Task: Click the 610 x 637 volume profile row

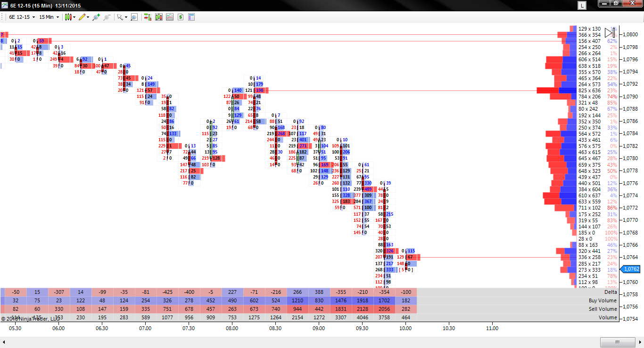Action: [x=589, y=195]
